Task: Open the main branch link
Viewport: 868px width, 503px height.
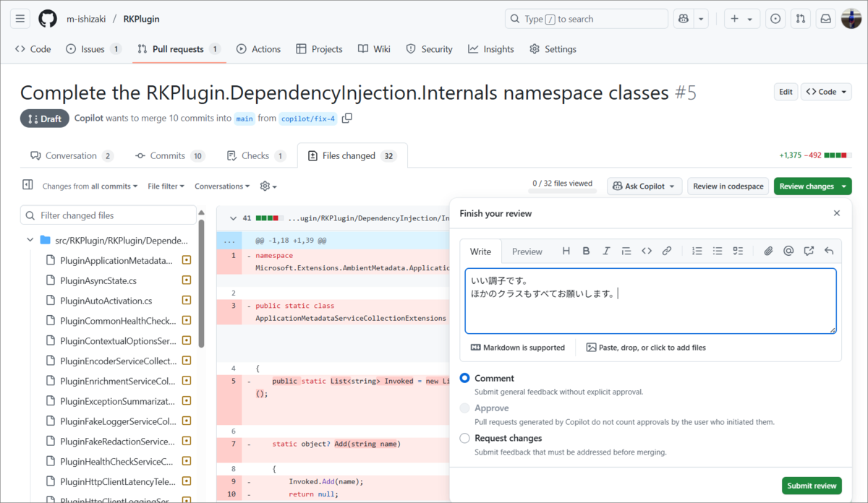Action: pyautogui.click(x=244, y=119)
